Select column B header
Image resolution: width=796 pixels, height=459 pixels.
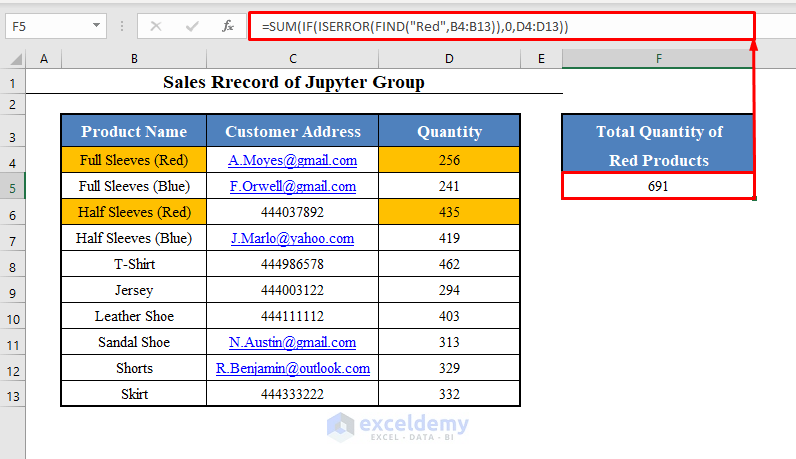[135, 59]
